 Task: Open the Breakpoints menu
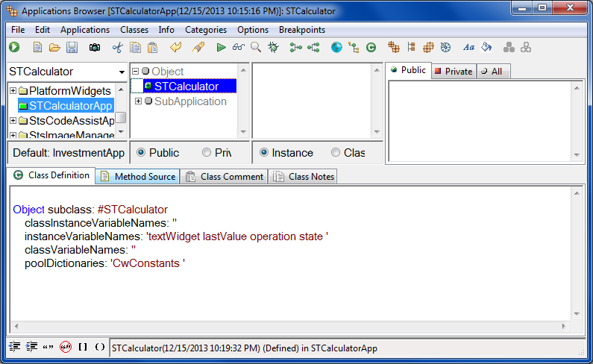301,30
